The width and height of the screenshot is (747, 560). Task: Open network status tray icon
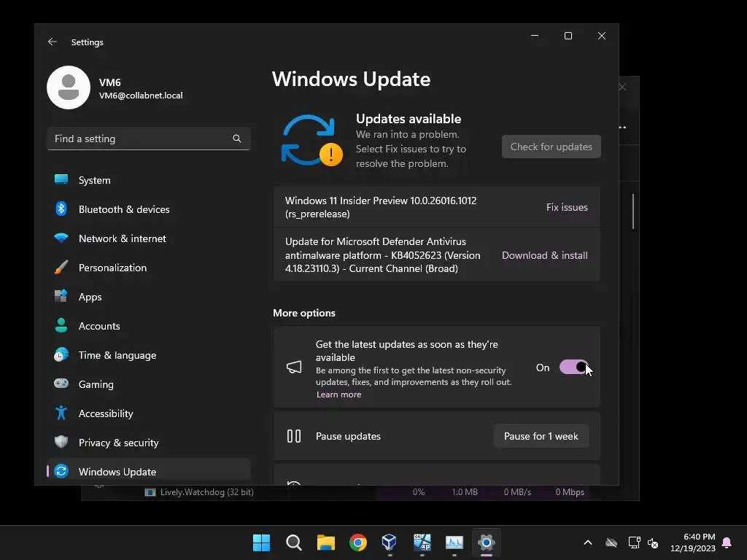pyautogui.click(x=634, y=542)
